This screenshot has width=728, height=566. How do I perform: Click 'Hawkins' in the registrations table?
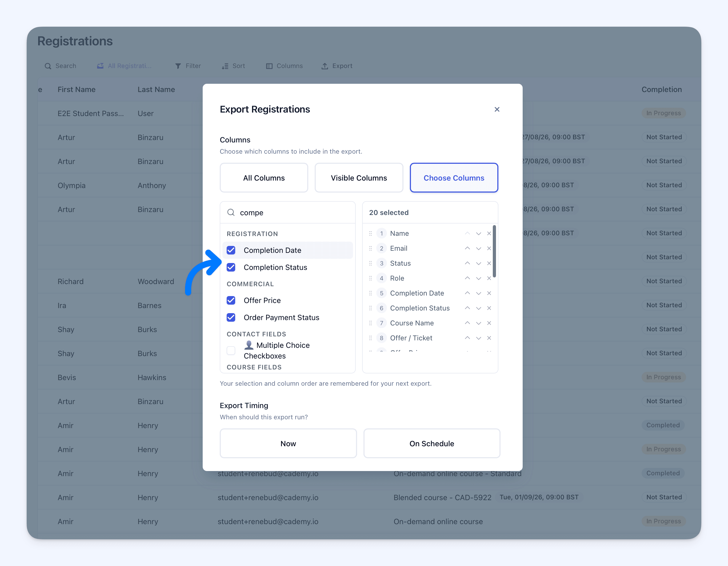tap(152, 377)
